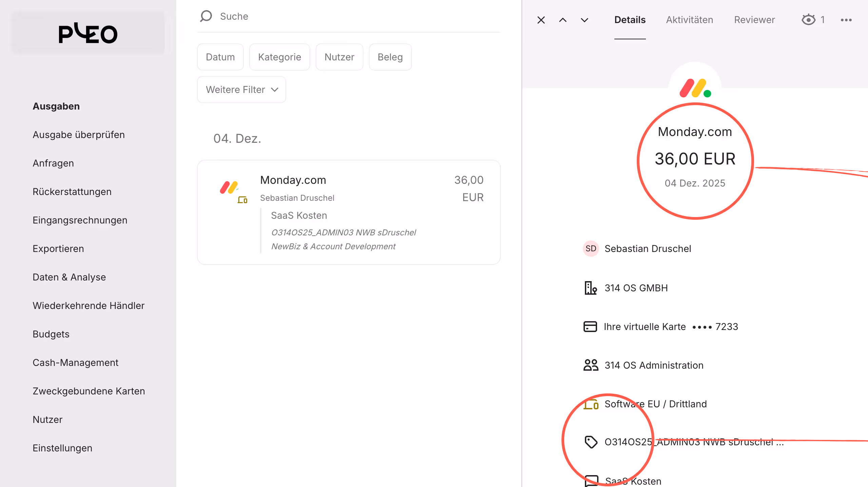Image resolution: width=868 pixels, height=487 pixels.
Task: Open the Kategorie filter
Action: (279, 57)
